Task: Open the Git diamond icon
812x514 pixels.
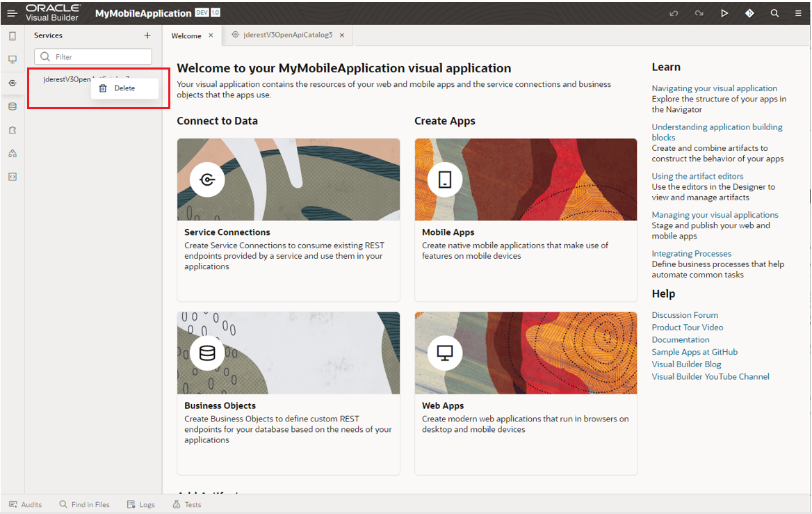Action: pyautogui.click(x=749, y=13)
